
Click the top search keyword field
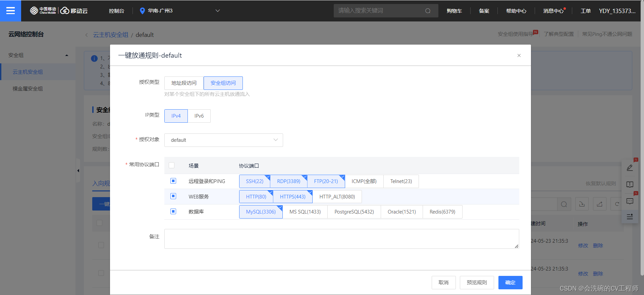pos(386,11)
